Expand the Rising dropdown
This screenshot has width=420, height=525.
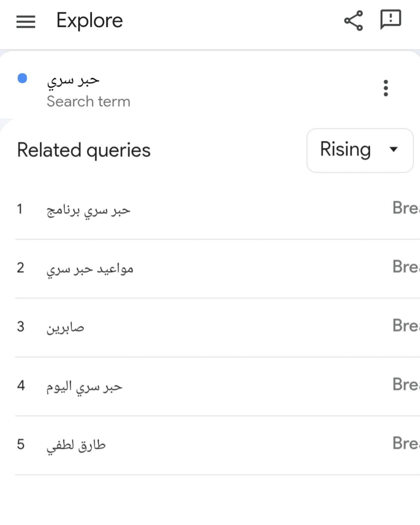tap(360, 150)
